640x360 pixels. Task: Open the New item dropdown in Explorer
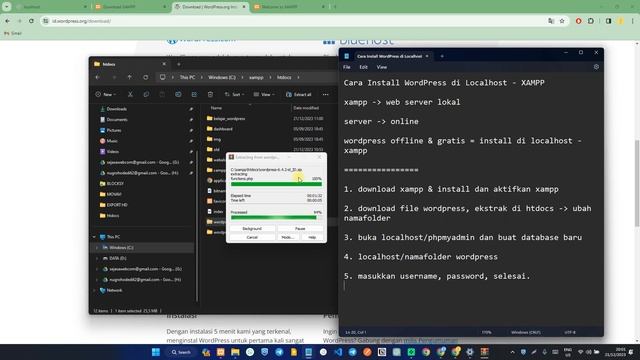pos(106,94)
